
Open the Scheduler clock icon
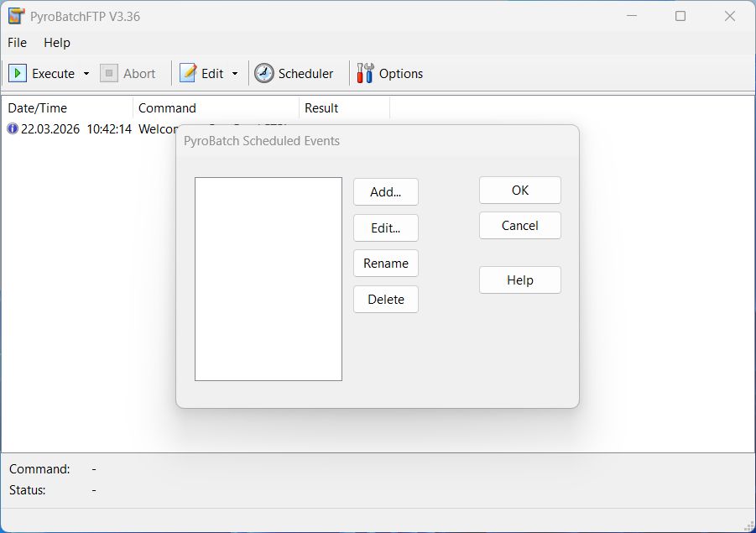[264, 74]
